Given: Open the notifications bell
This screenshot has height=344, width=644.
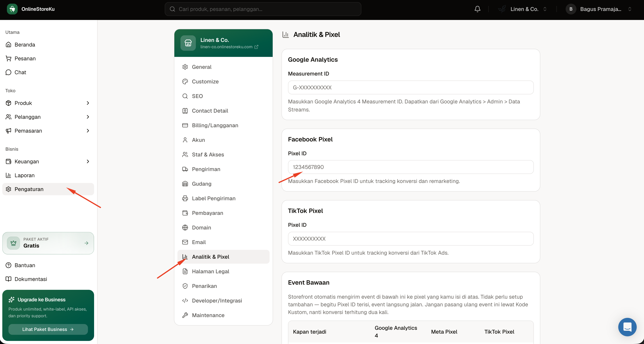Looking at the screenshot, I should pos(477,9).
